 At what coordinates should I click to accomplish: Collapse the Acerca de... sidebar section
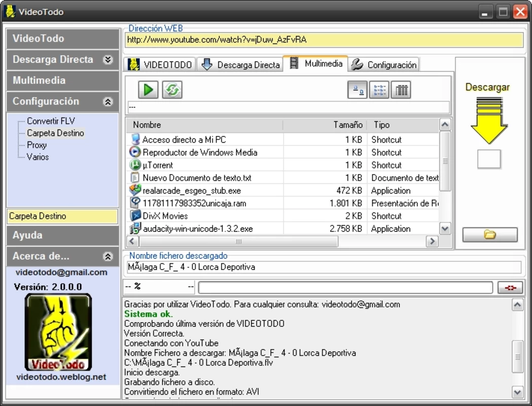pos(108,256)
